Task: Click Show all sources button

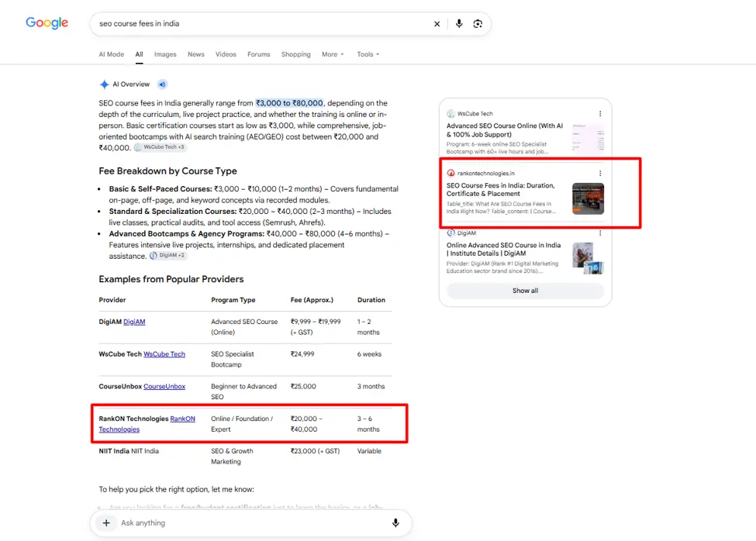Action: 525,291
